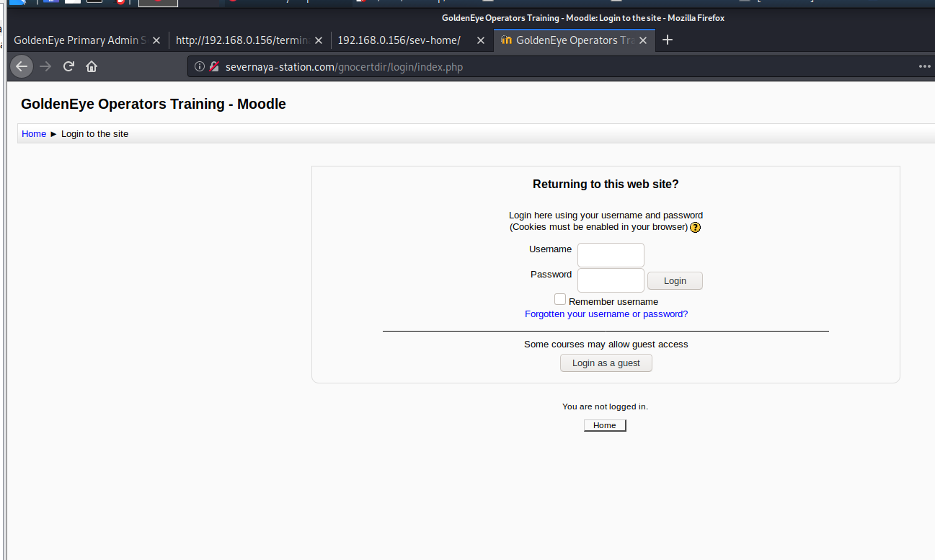Show site information icon in address bar
The image size is (935, 560).
click(200, 67)
